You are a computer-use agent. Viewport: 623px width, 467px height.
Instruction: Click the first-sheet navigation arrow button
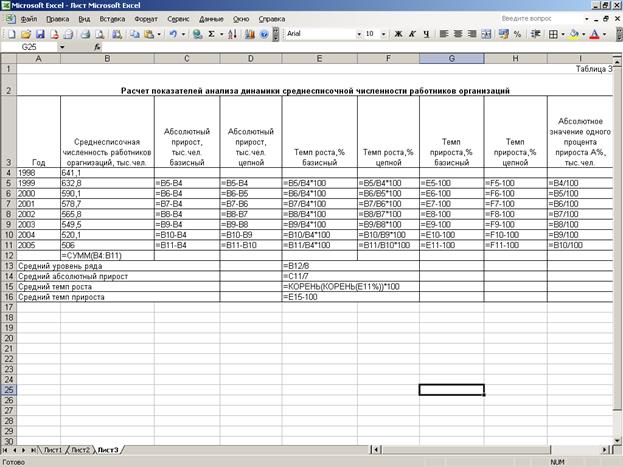click(x=5, y=450)
